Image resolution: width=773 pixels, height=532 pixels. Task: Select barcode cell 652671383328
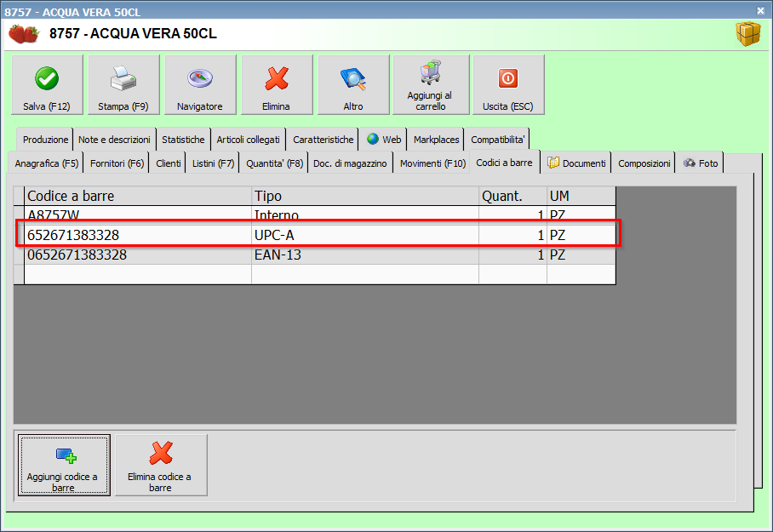pos(138,235)
